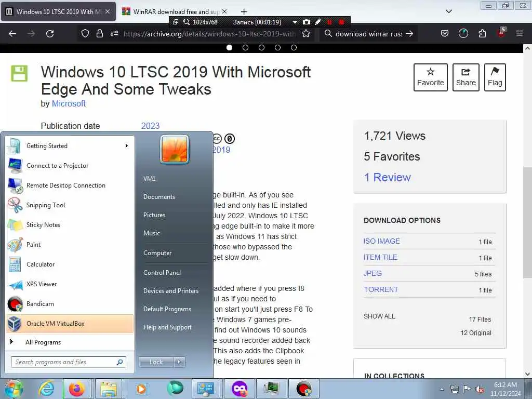Click SHOW ALL files link

click(379, 316)
